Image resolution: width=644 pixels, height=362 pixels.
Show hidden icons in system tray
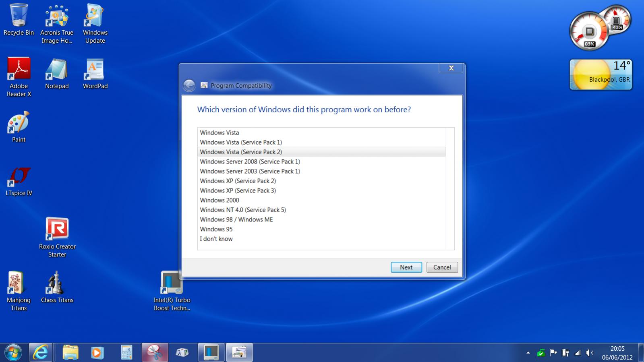[x=528, y=353]
